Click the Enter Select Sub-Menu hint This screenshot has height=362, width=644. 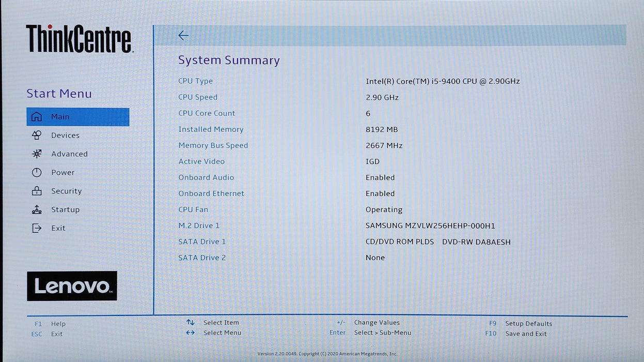370,333
